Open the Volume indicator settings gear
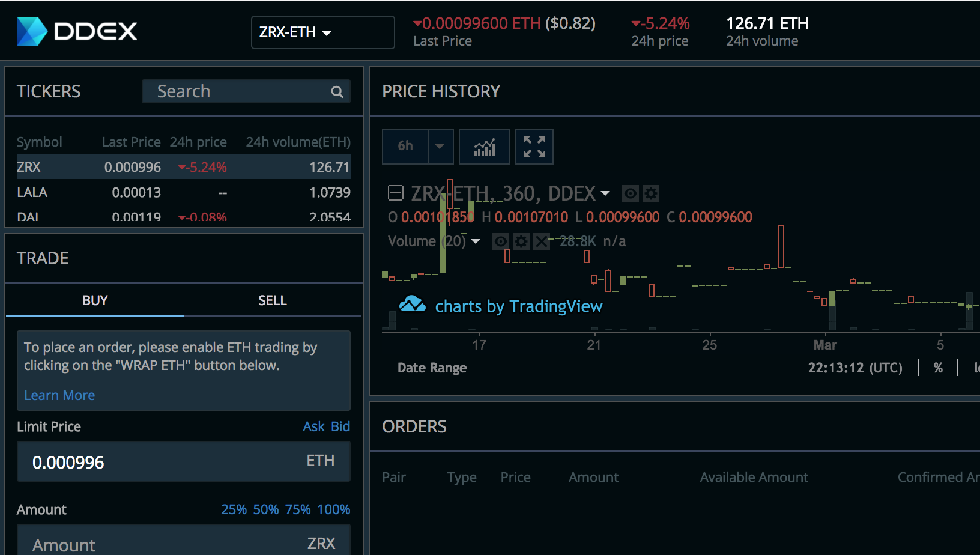This screenshot has width=980, height=555. (521, 241)
